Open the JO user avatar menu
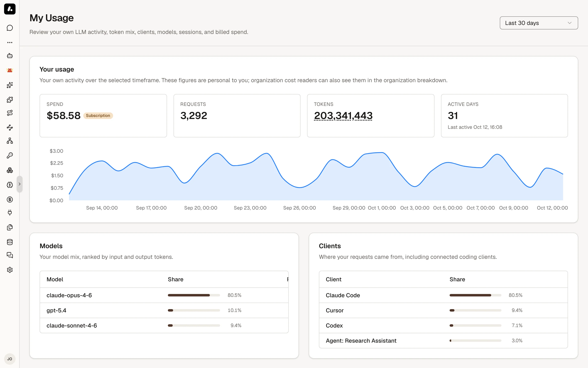 click(x=10, y=359)
